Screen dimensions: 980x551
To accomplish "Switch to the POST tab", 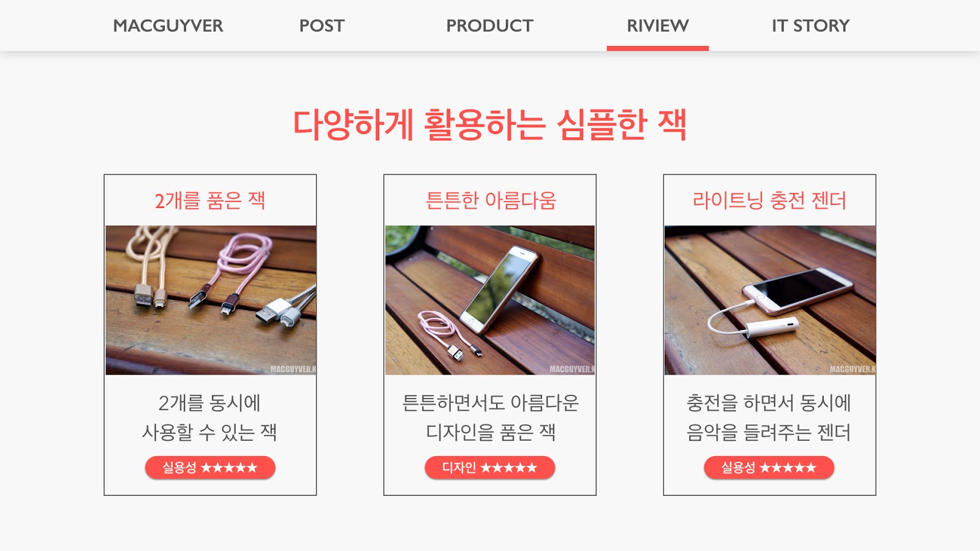I will tap(322, 26).
